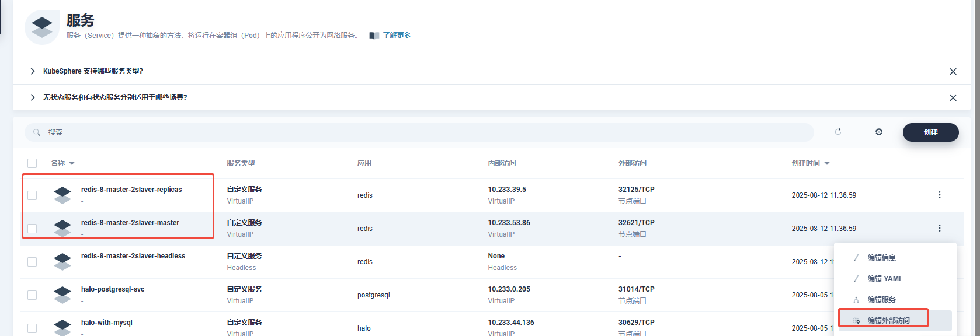Close the stateless vs stateful services tip
This screenshot has height=336, width=980.
953,98
